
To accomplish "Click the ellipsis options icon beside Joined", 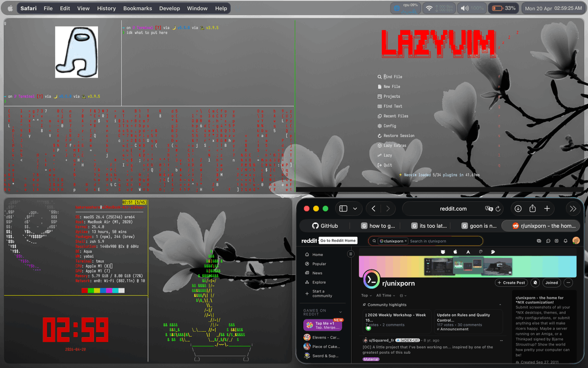I will tap(568, 283).
